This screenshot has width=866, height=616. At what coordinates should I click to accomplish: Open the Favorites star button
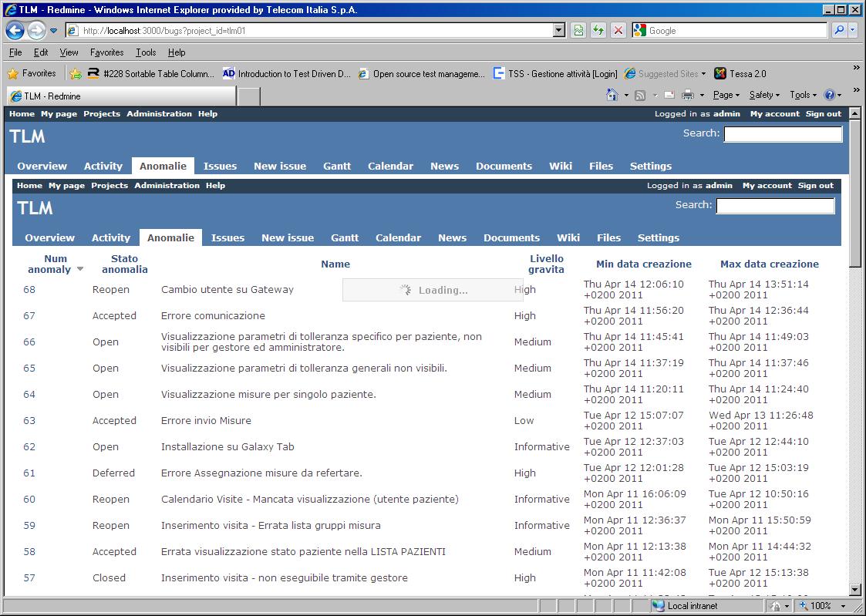click(x=32, y=74)
